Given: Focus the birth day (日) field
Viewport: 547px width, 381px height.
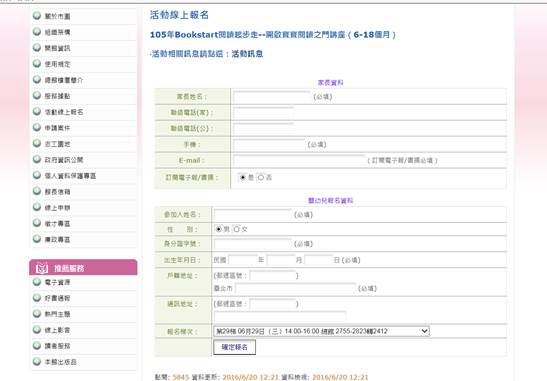Looking at the screenshot, I should 319,260.
